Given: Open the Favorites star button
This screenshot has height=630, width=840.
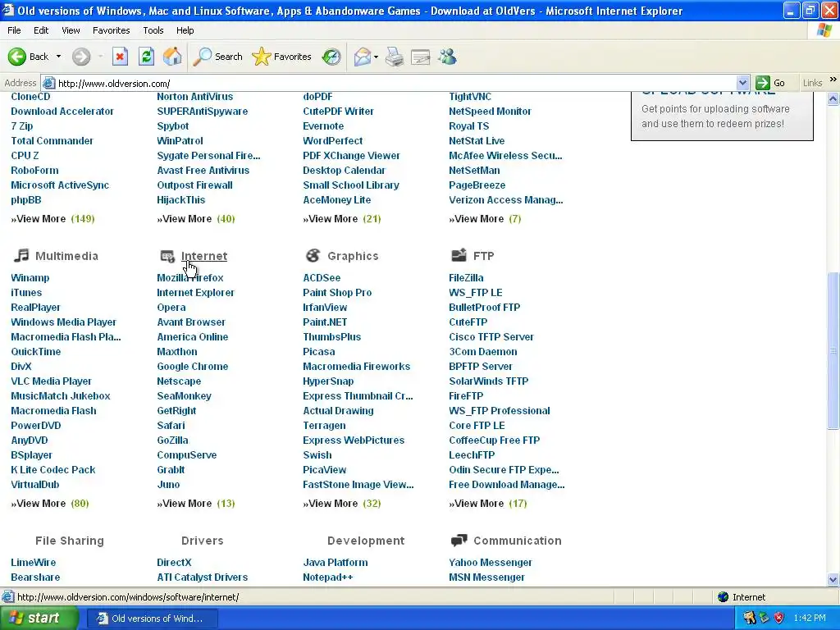Looking at the screenshot, I should [282, 57].
